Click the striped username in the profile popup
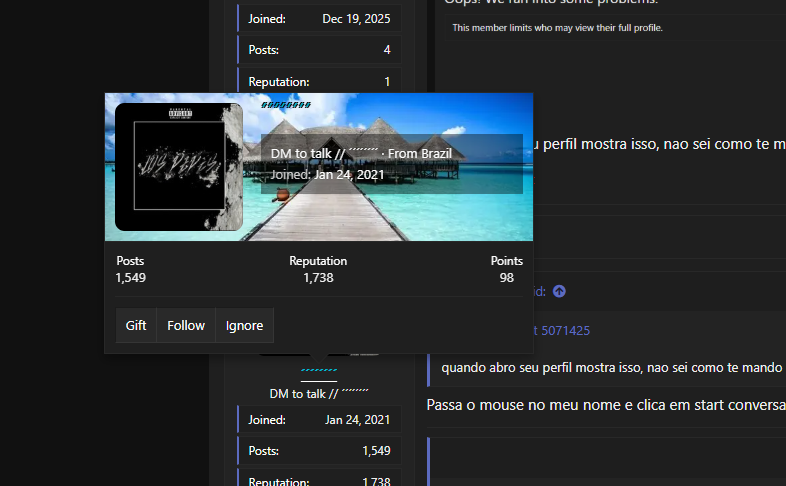The height and width of the screenshot is (486, 786). (286, 105)
